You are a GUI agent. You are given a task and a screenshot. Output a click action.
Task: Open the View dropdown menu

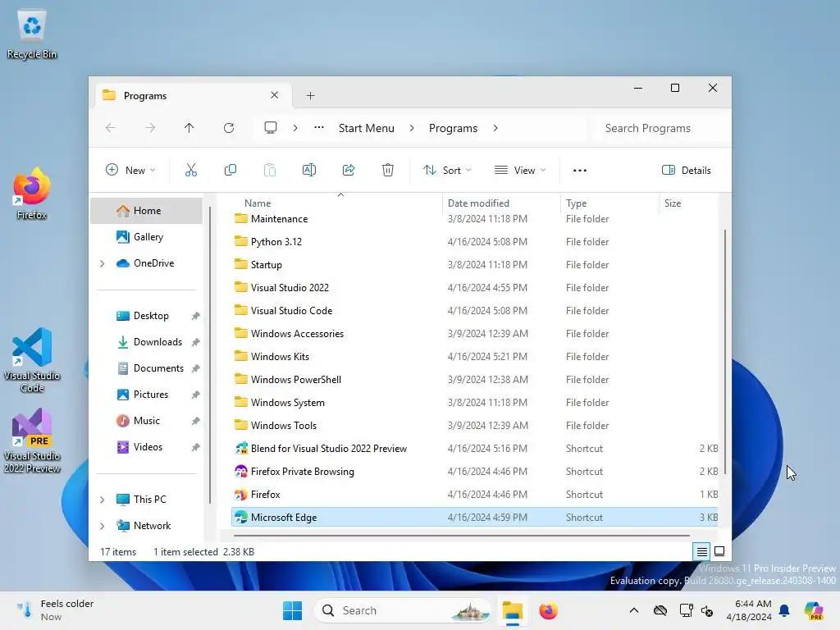(x=519, y=170)
